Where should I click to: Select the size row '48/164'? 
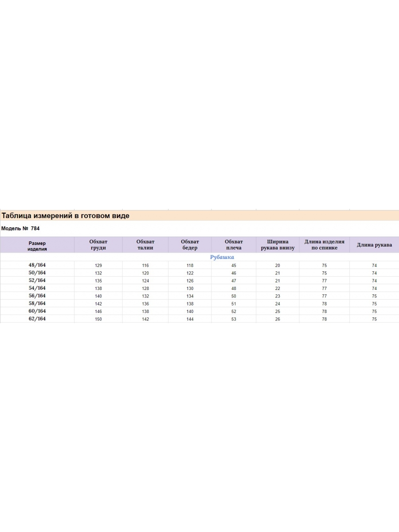coord(37,265)
